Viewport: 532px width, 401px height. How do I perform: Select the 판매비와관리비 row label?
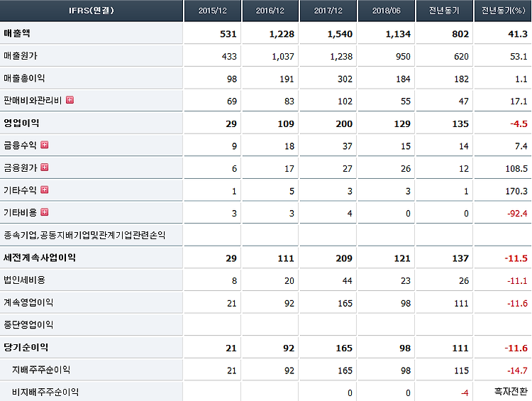(33, 101)
